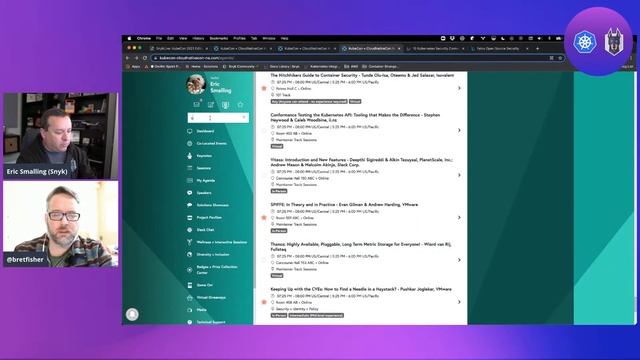Open My Agenda calendar icon

(x=190, y=180)
